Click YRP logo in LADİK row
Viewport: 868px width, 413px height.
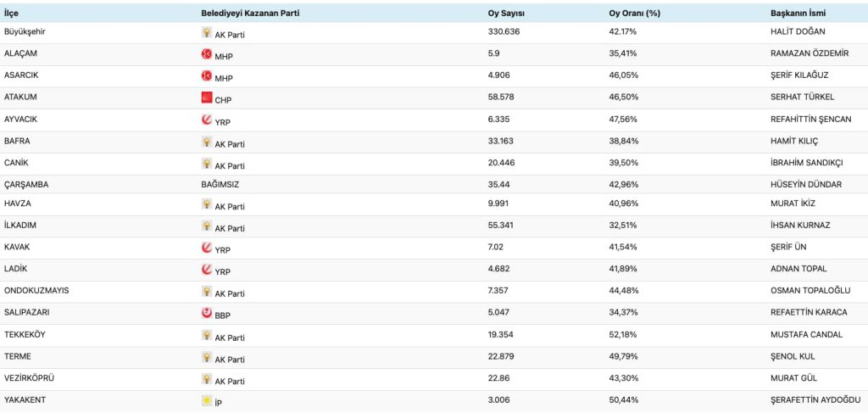[x=207, y=270]
